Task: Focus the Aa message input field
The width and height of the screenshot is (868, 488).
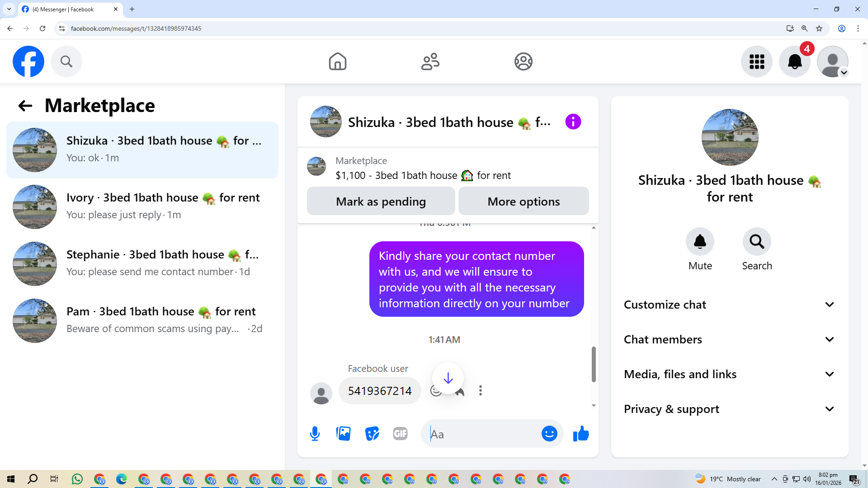Action: coord(481,434)
